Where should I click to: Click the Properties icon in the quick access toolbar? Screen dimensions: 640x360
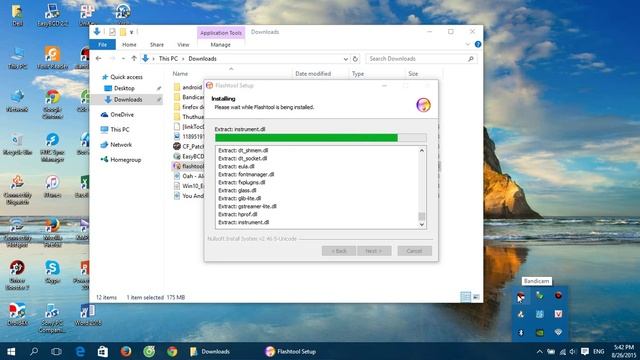pyautogui.click(x=112, y=32)
